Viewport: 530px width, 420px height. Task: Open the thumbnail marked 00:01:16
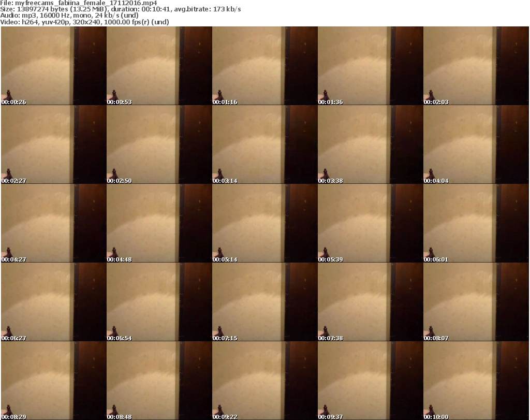pyautogui.click(x=264, y=66)
